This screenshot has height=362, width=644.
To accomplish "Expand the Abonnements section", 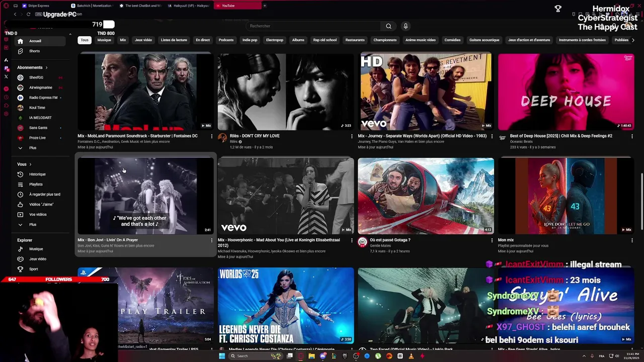I will (32, 67).
